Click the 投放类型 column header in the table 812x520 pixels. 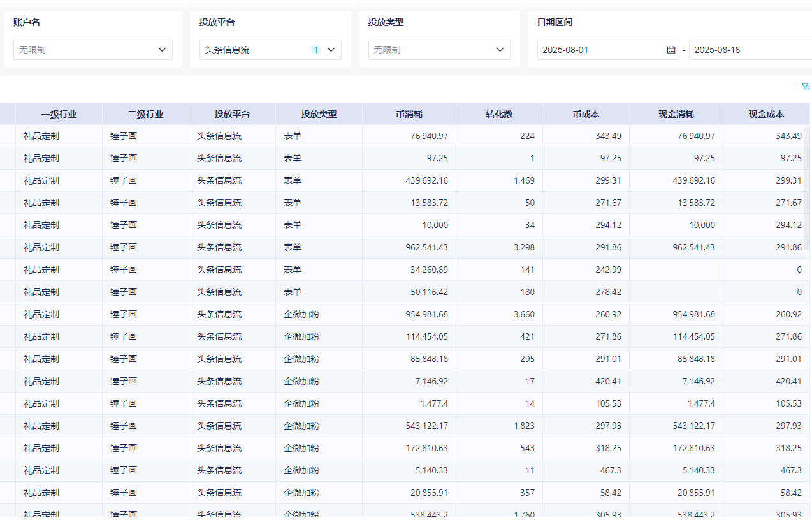(x=319, y=115)
